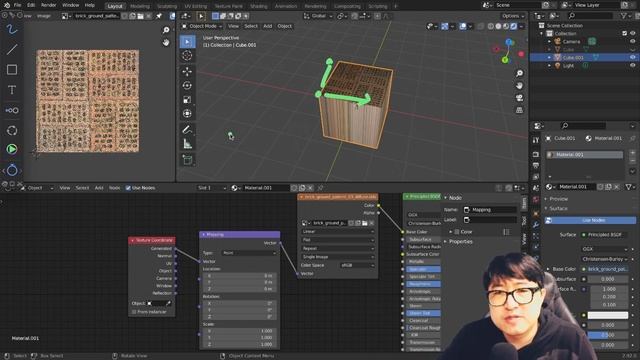640x360 pixels.
Task: Toggle visibility of Collection in outliner
Action: [x=633, y=33]
